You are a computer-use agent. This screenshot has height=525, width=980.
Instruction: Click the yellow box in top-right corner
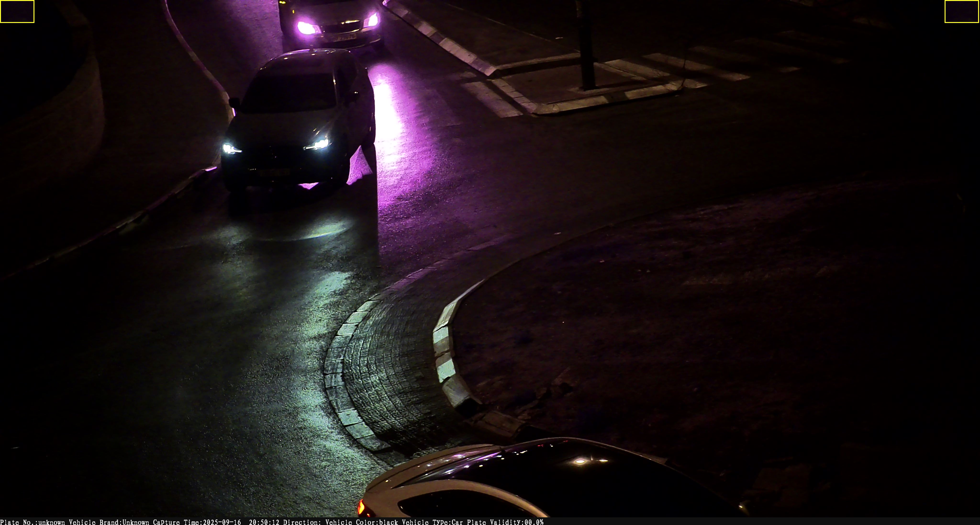tap(962, 11)
